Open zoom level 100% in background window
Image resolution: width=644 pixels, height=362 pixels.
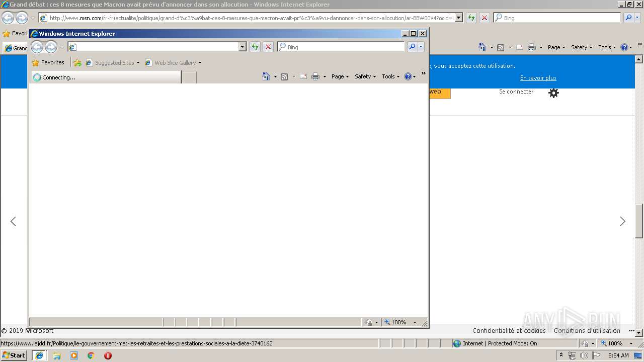coord(617,343)
